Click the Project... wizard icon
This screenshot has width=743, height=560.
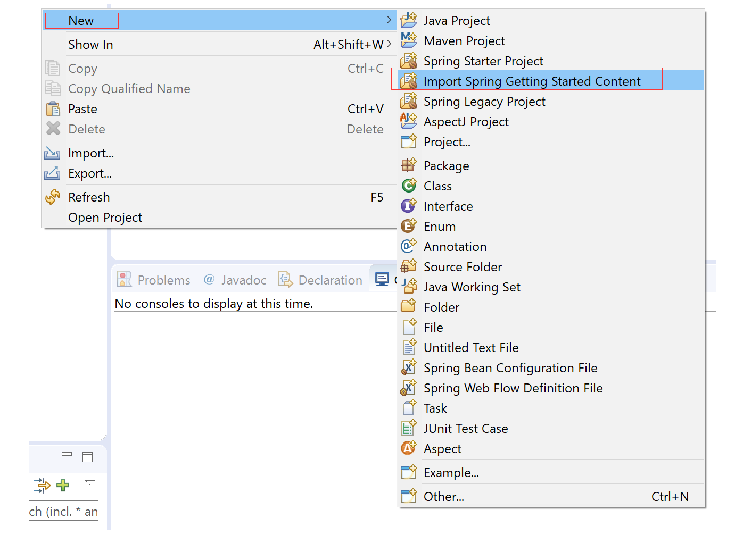coord(409,141)
